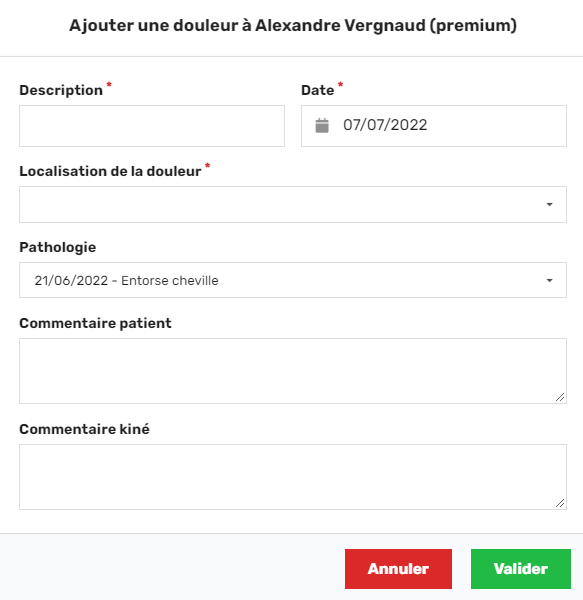Click the Commentaire kiné label
Image resolution: width=583 pixels, height=600 pixels.
click(84, 429)
